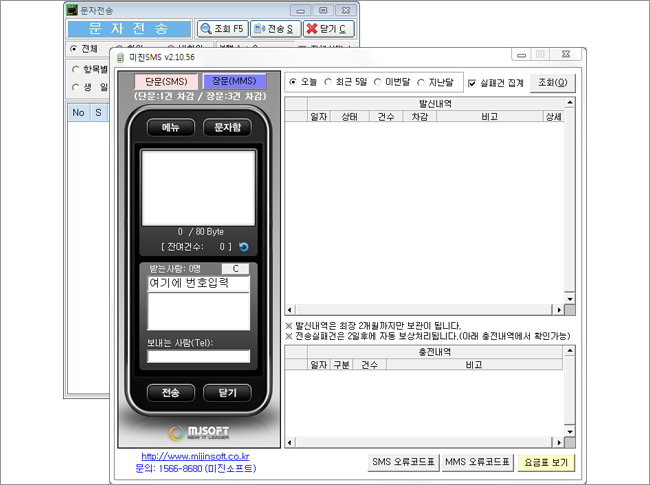
Task: Click the S column header in 문자전송
Action: tap(98, 112)
